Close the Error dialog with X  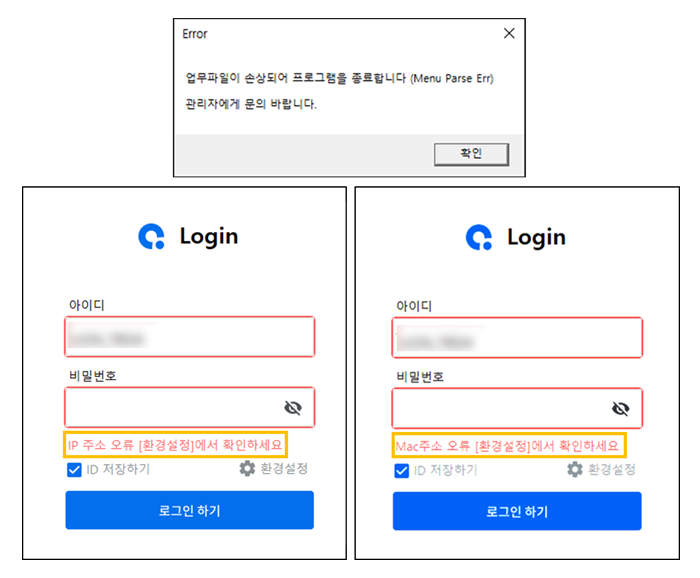(x=509, y=33)
